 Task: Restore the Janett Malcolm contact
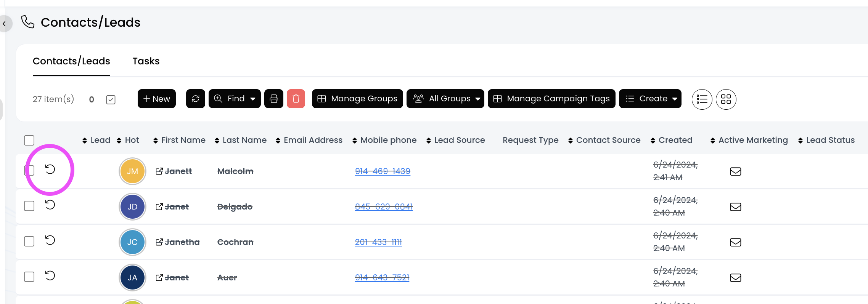(50, 169)
